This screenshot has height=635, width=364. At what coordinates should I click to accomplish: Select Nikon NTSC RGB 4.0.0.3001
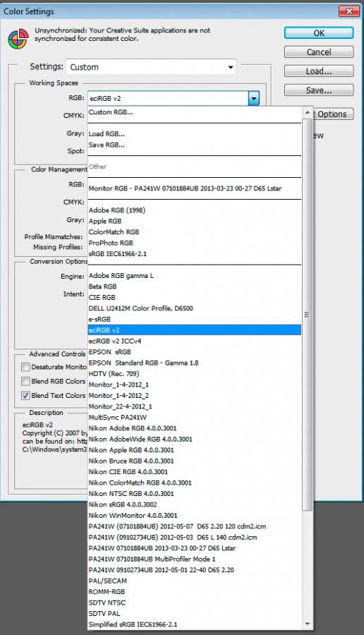click(195, 494)
